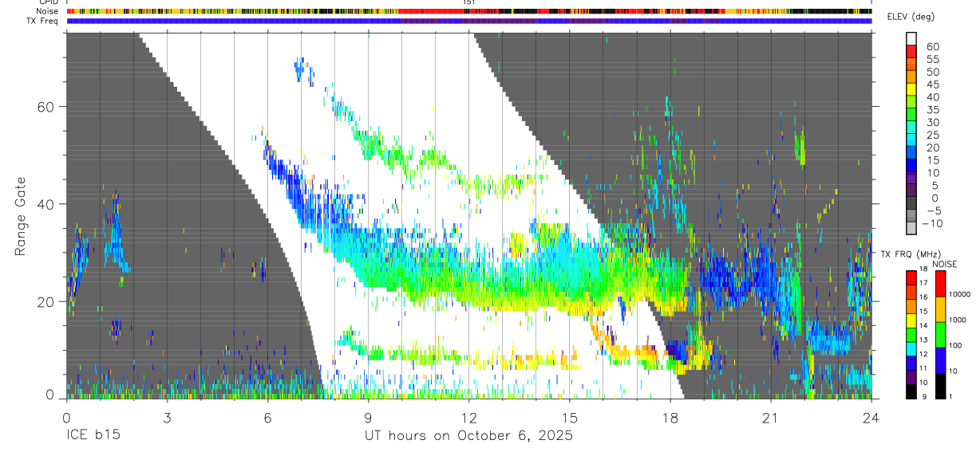Click the '151' CPID value above plot

[468, 3]
